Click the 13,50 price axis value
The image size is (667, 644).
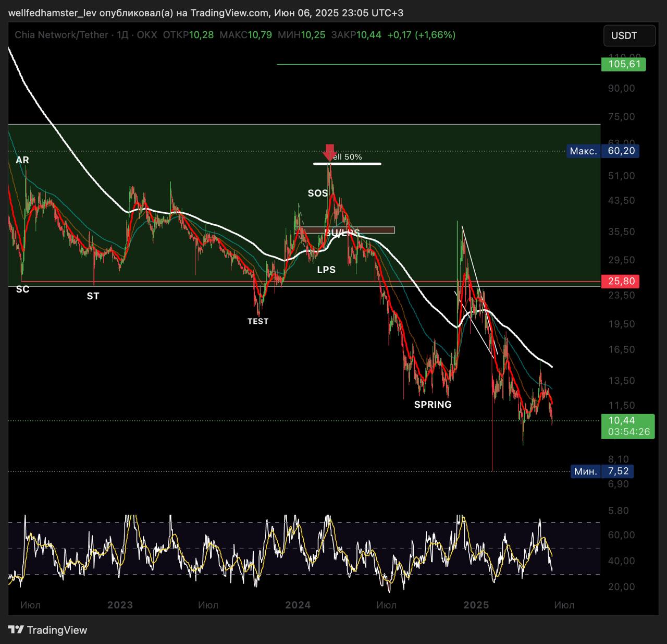click(622, 381)
